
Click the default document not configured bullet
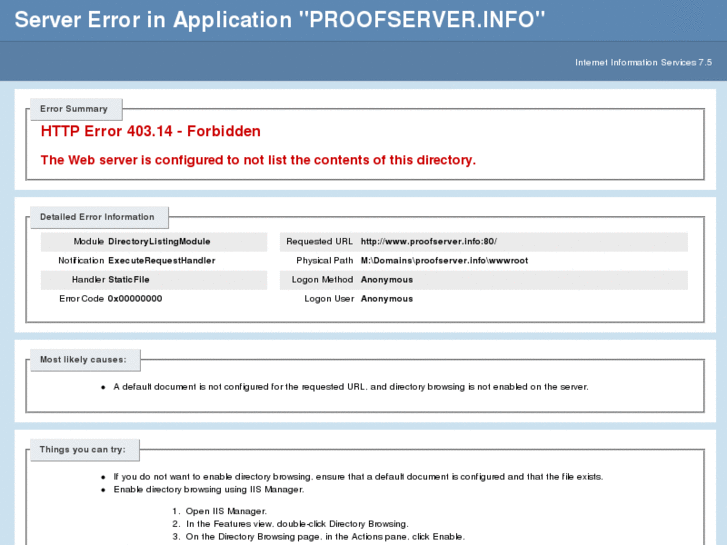tap(351, 387)
